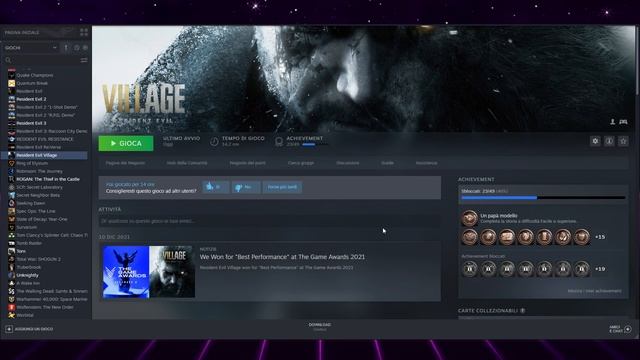Click the Walking Dead: Saints & Sinners icon
The height and width of the screenshot is (360, 640).
pos(11,291)
